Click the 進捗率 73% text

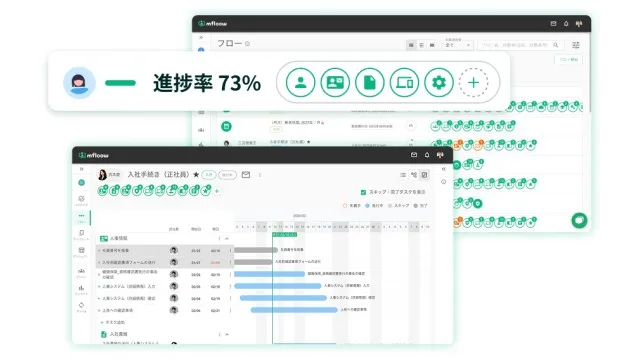point(207,83)
